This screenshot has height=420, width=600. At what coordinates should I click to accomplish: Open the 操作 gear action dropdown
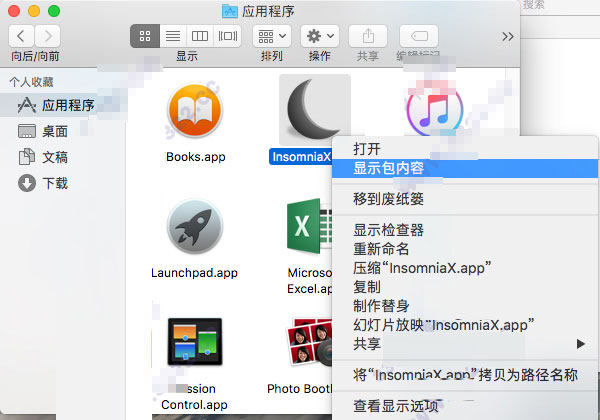(x=320, y=36)
